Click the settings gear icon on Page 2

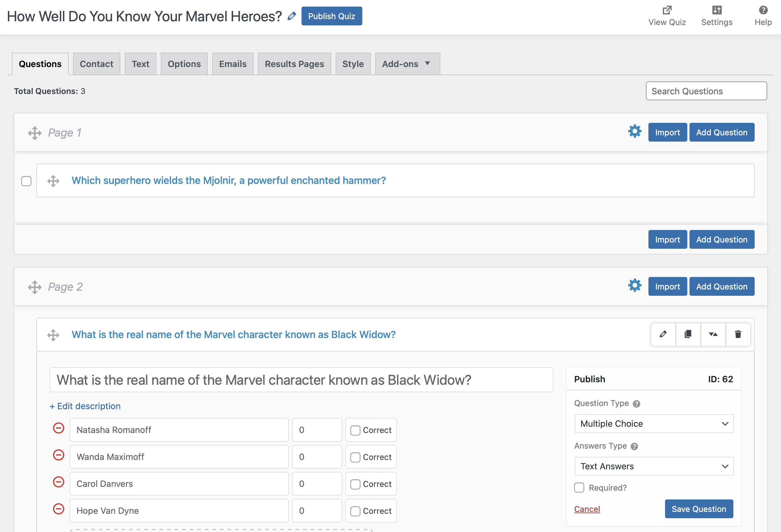click(634, 286)
